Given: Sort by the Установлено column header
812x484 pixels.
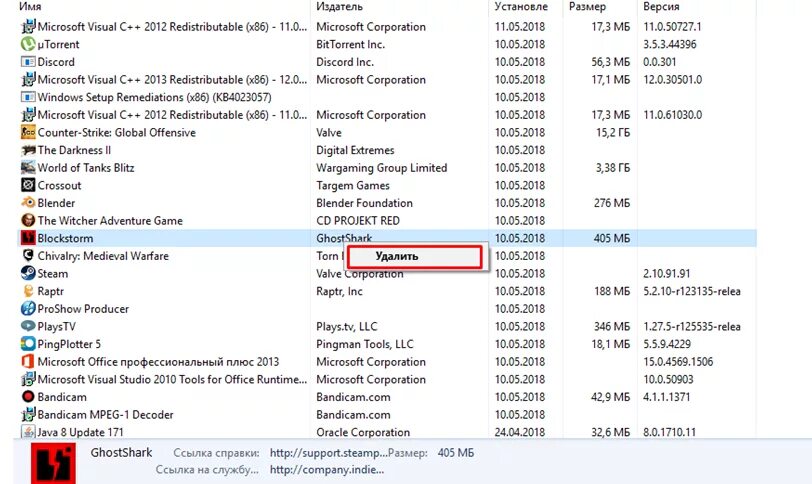Looking at the screenshot, I should tap(521, 7).
